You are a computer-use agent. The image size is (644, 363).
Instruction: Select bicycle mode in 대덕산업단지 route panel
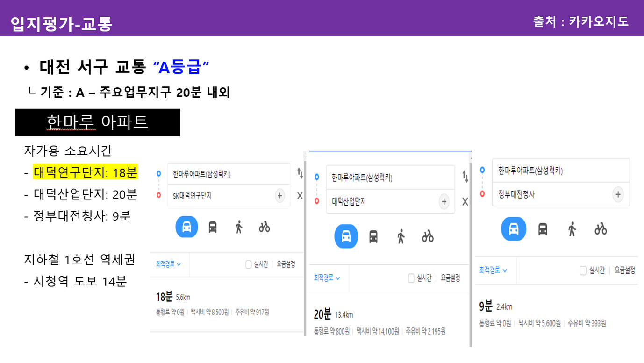coord(428,236)
